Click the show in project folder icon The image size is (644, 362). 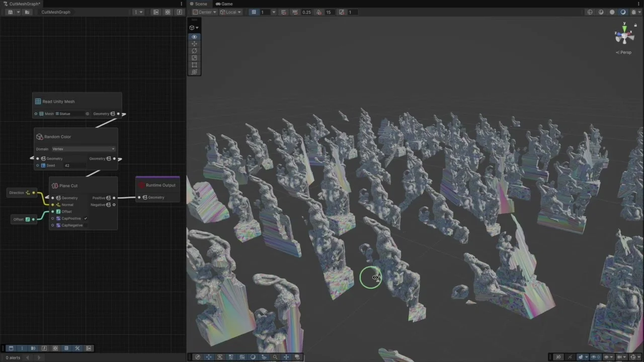tap(27, 12)
